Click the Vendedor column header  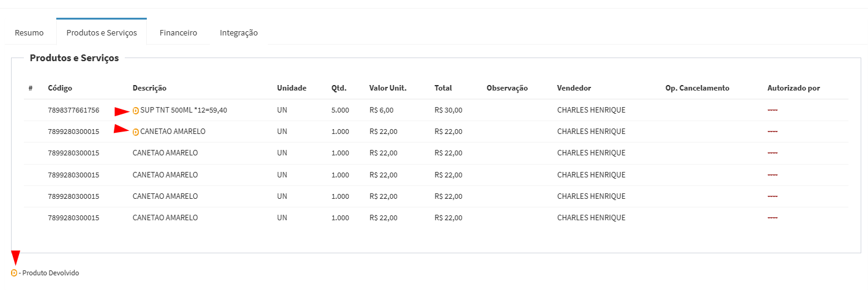pyautogui.click(x=574, y=88)
